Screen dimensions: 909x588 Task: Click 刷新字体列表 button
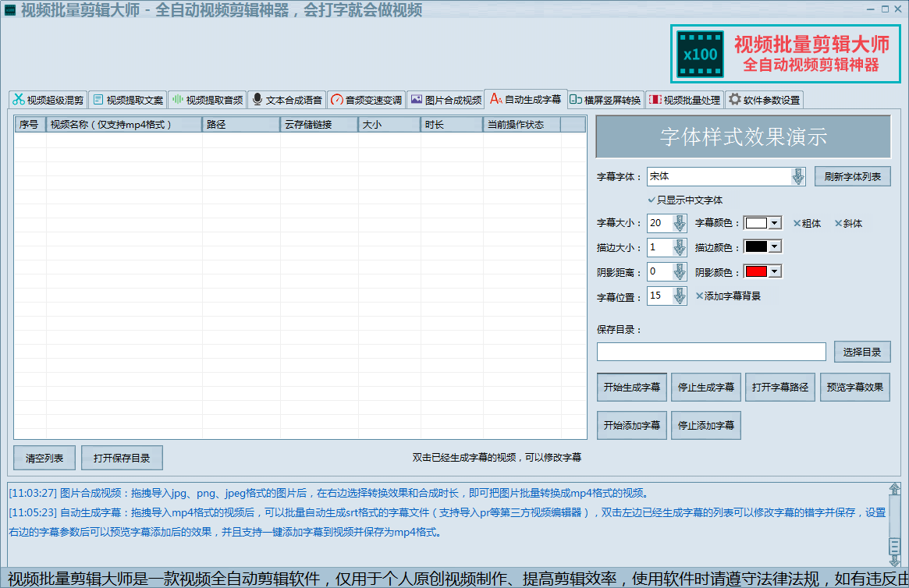click(x=853, y=177)
